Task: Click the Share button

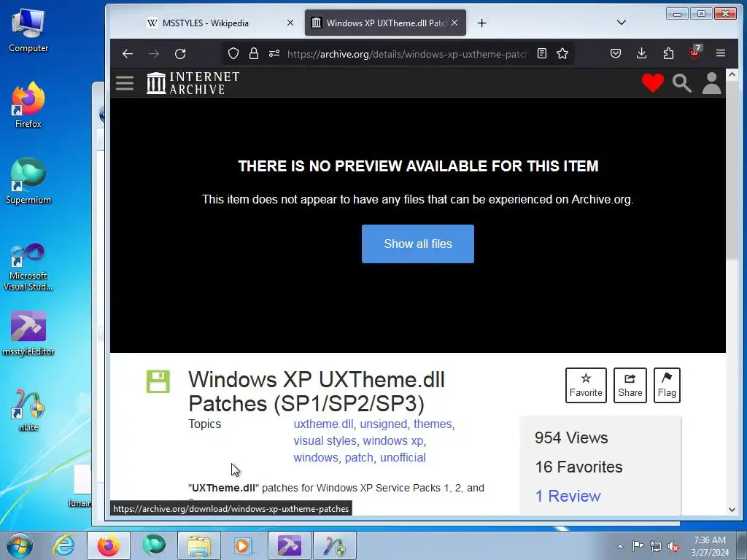Action: 630,385
